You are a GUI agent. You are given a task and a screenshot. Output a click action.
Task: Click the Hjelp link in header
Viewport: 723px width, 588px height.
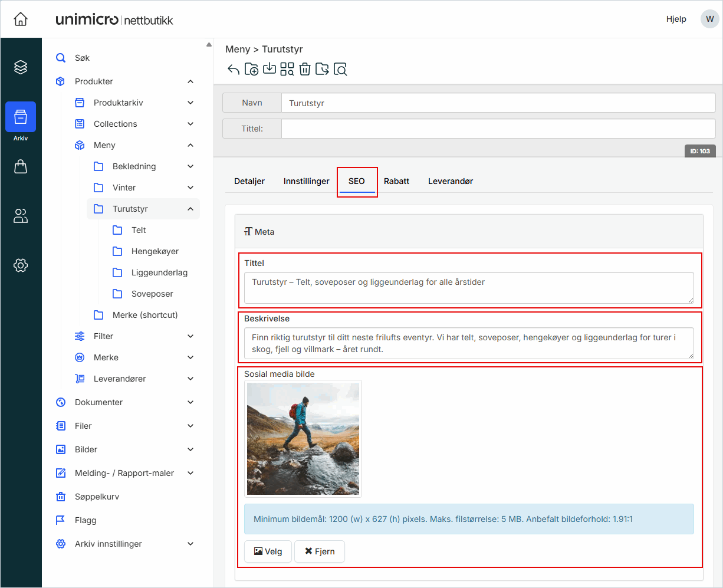[x=676, y=19]
